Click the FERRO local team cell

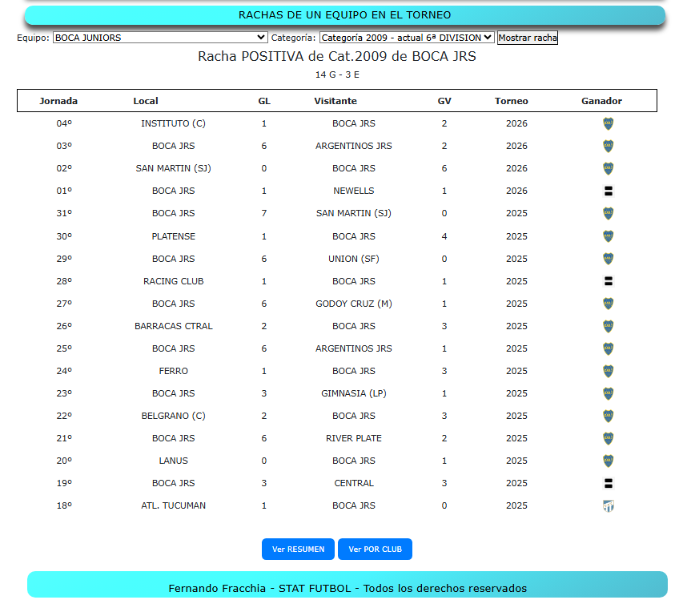tap(174, 371)
